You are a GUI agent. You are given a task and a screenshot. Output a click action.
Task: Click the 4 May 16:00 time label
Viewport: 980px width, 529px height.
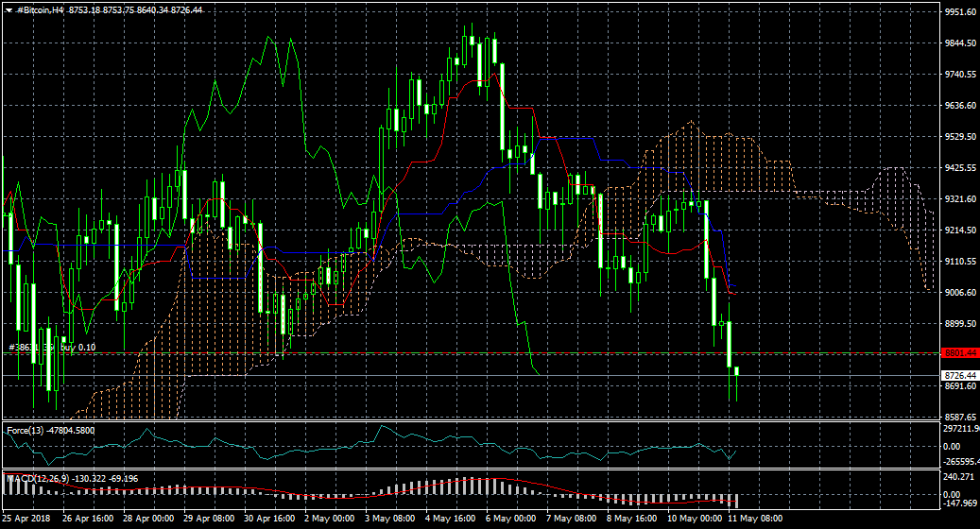pyautogui.click(x=450, y=519)
